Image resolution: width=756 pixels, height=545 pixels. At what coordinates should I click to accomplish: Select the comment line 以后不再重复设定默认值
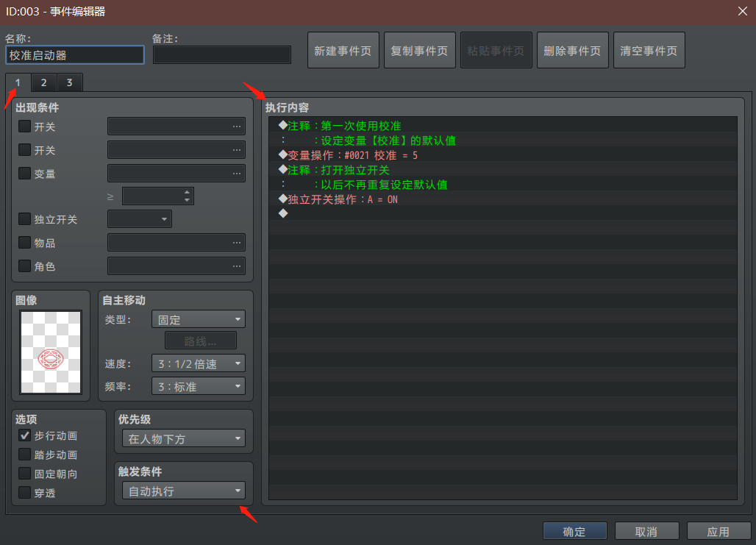pos(503,185)
